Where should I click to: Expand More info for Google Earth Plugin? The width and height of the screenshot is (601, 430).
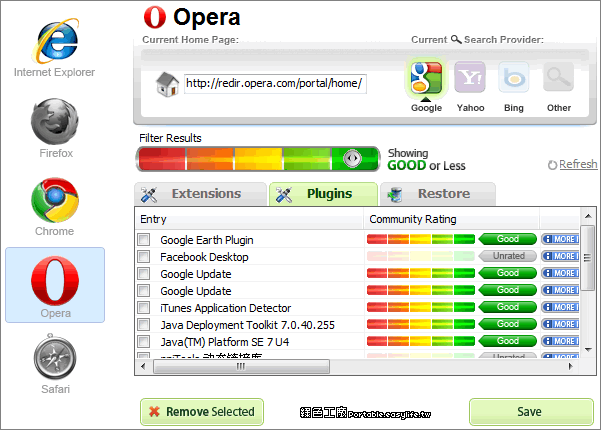click(560, 240)
